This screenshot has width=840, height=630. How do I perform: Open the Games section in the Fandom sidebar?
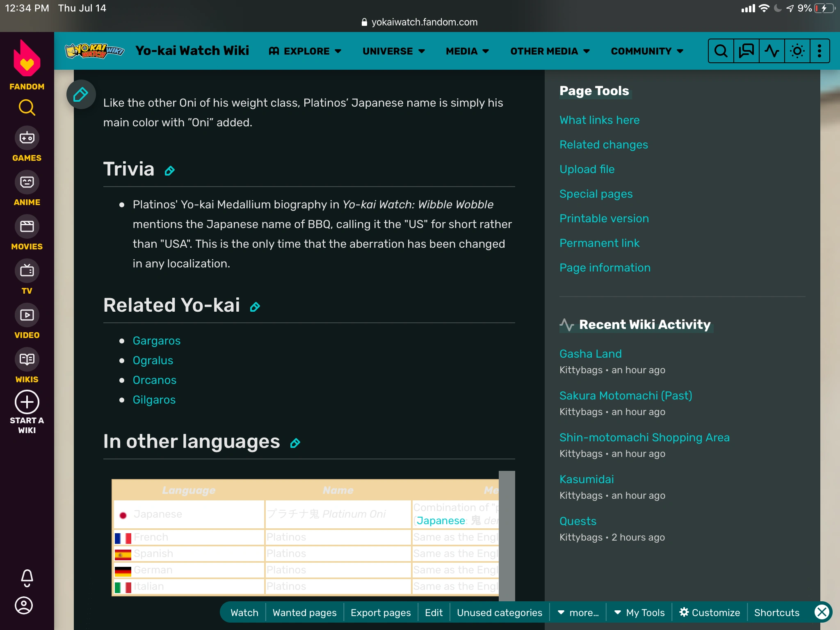coord(27,144)
